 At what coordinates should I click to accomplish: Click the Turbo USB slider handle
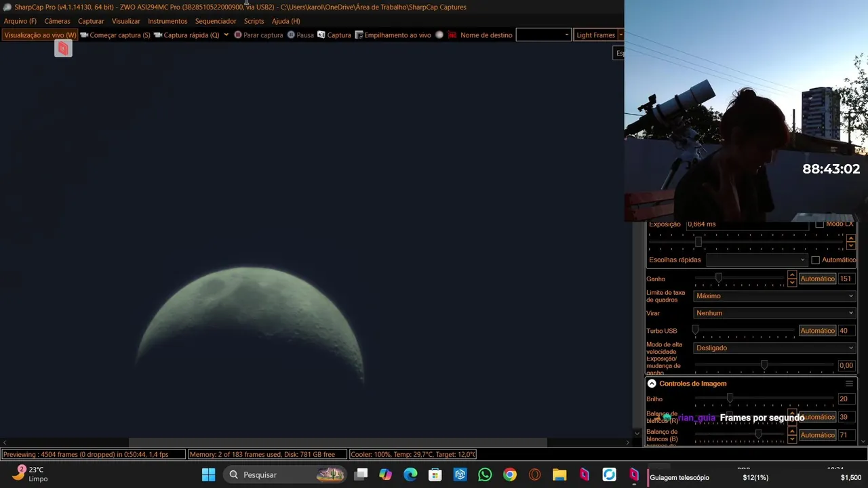pos(695,330)
